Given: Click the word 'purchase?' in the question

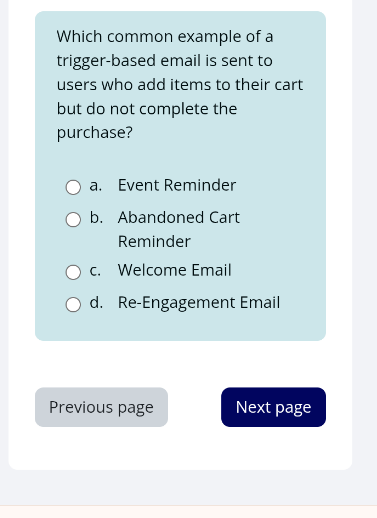Looking at the screenshot, I should (x=95, y=133).
